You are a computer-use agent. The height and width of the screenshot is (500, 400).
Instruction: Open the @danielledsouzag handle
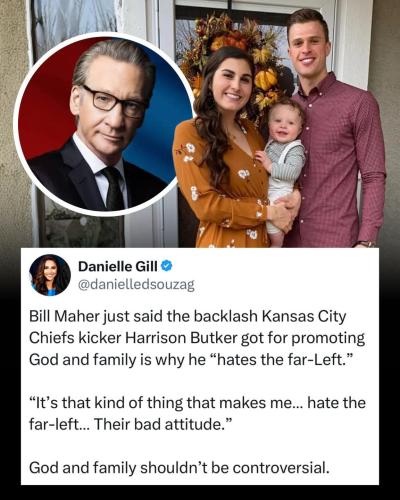pyautogui.click(x=136, y=285)
